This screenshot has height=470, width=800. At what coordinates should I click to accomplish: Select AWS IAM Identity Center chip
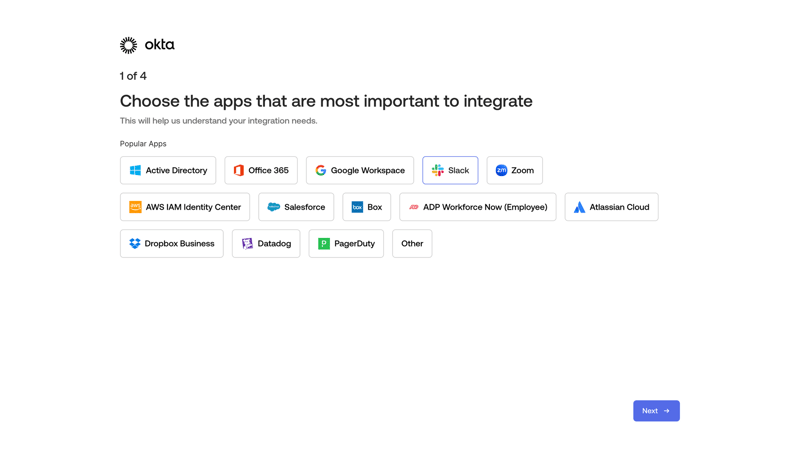[x=185, y=207]
